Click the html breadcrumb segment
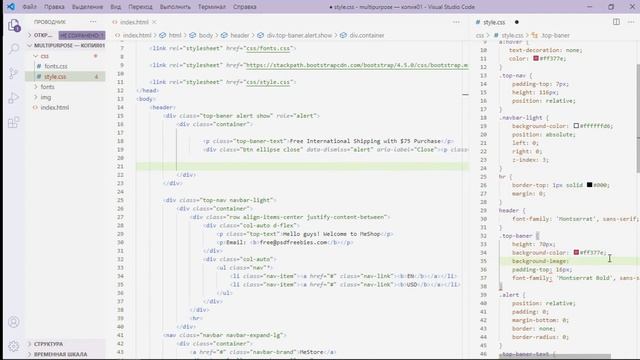This screenshot has height=360, width=640. click(x=175, y=36)
